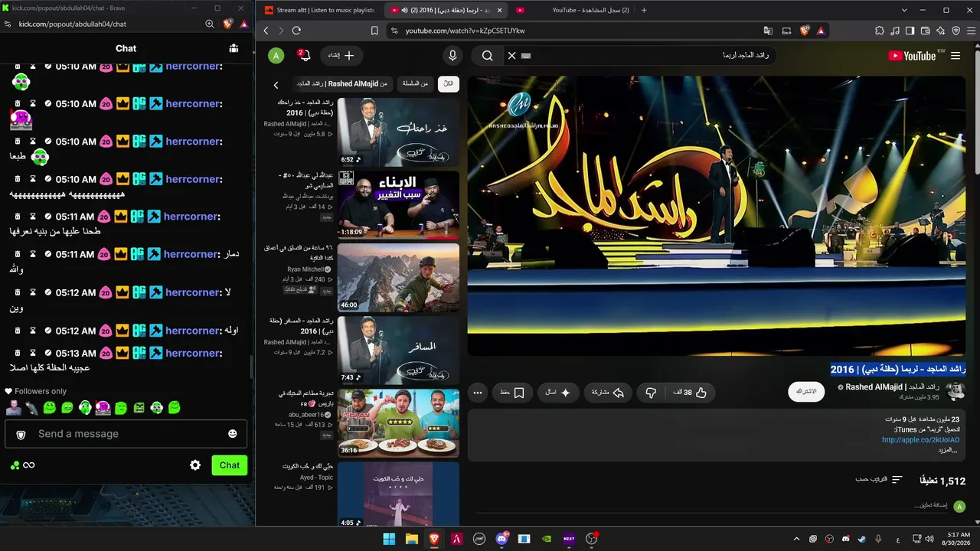
Task: Switch to the YouTube watch history tab
Action: tap(573, 10)
